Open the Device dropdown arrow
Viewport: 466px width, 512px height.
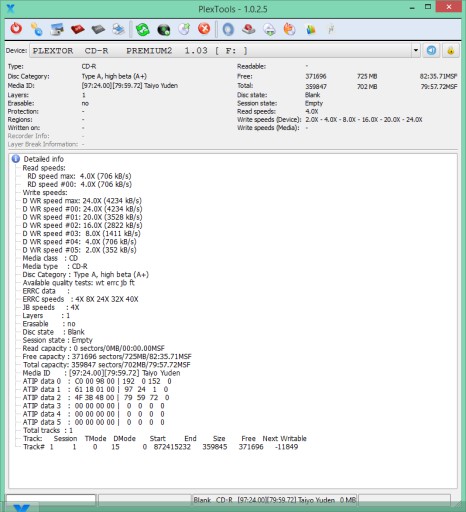point(416,51)
